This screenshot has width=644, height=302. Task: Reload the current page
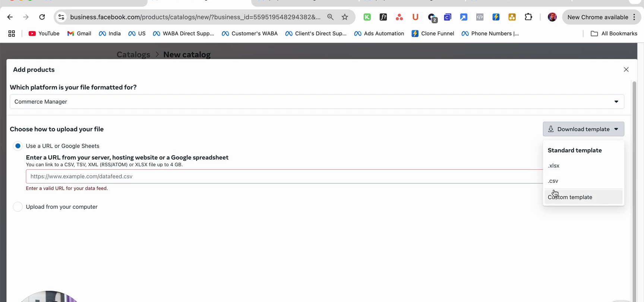[42, 17]
